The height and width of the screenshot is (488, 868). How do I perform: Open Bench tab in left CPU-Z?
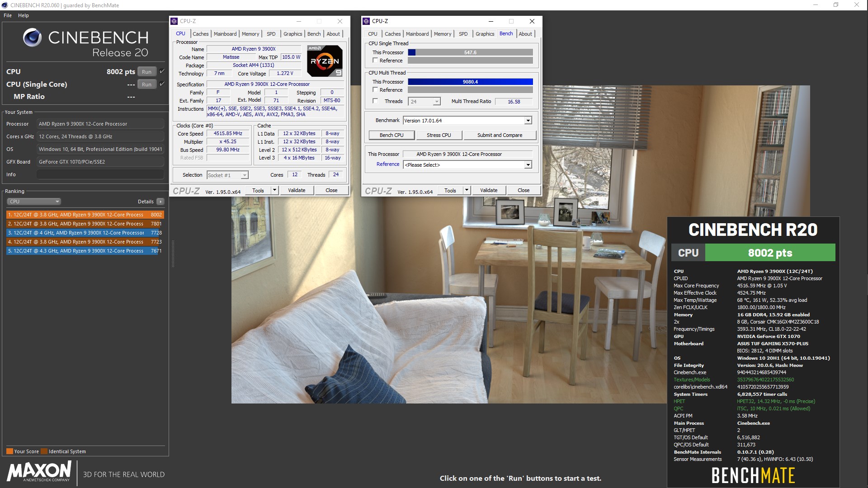click(x=314, y=34)
